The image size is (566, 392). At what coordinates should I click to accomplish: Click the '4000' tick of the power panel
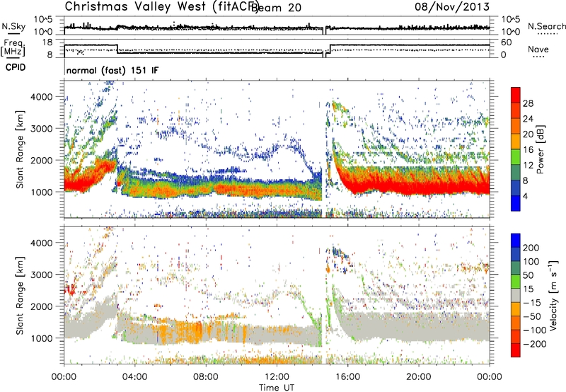coord(41,97)
